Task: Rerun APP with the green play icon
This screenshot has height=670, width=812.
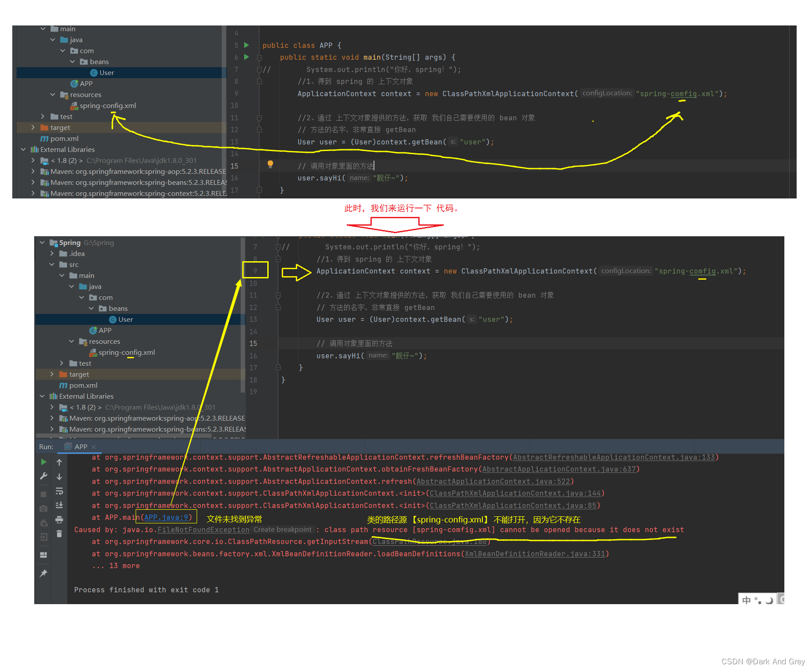Action: point(43,462)
